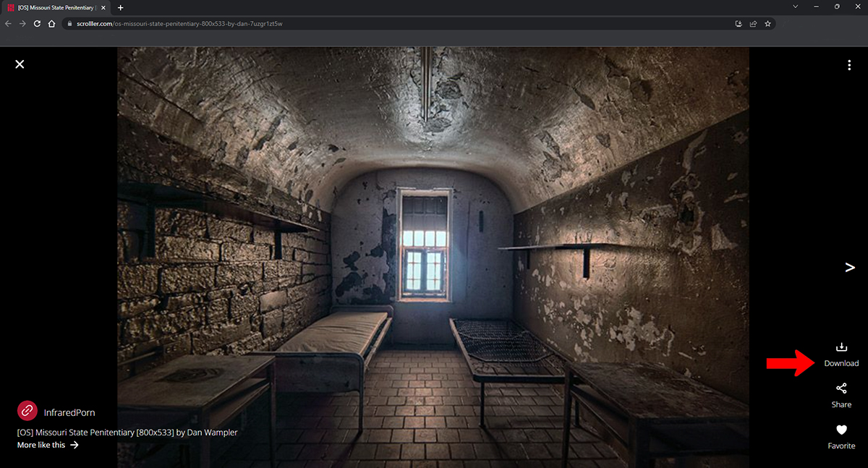Open the browser sharing icon in address bar

(x=752, y=23)
